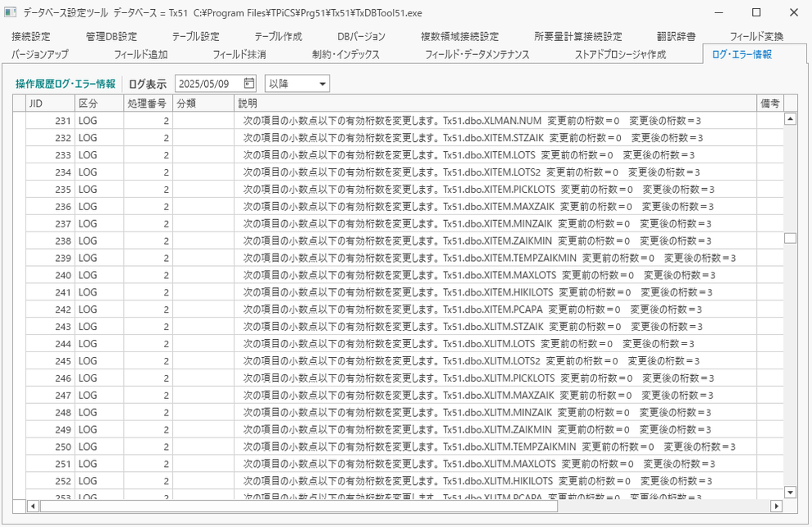Screen dimensions: 812x527
Task: Open the 翻訳辞書 tab
Action: [676, 36]
